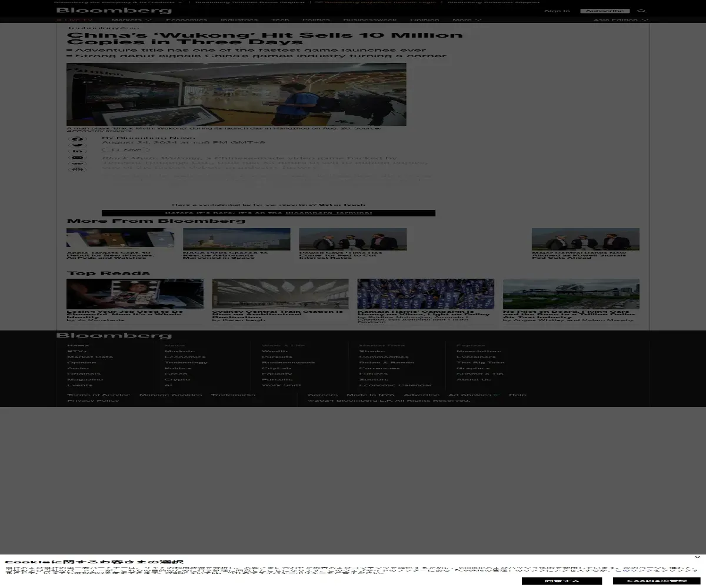Share article via Twitter icon
706x588 pixels.
78,145
